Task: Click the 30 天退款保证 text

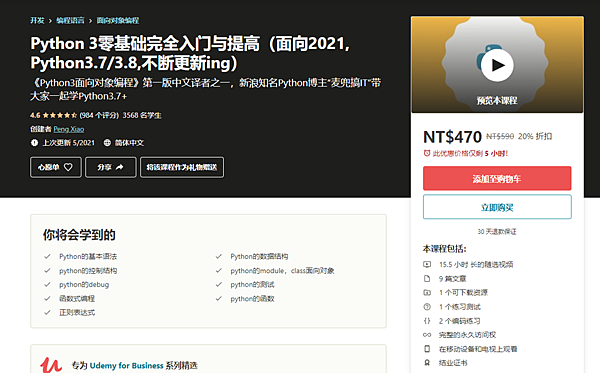Action: tap(497, 231)
